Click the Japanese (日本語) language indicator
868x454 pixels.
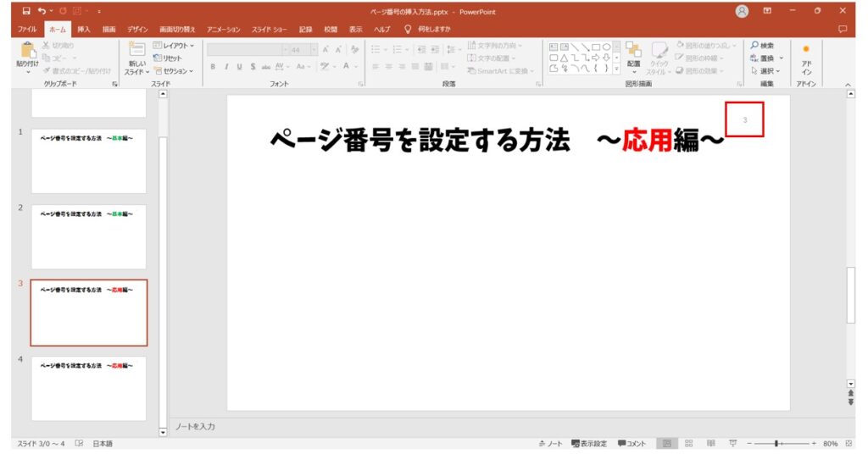tap(103, 444)
